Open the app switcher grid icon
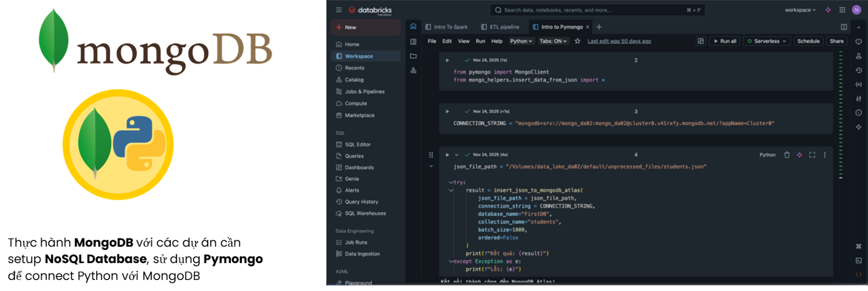 click(x=842, y=10)
